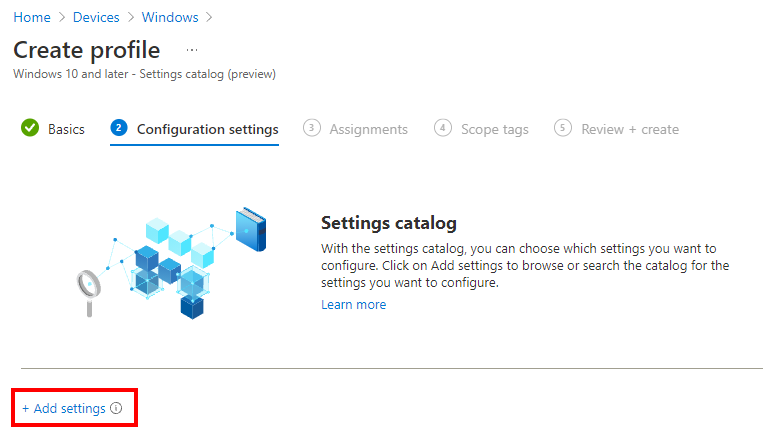Click the step 4 number circle icon

[x=443, y=128]
